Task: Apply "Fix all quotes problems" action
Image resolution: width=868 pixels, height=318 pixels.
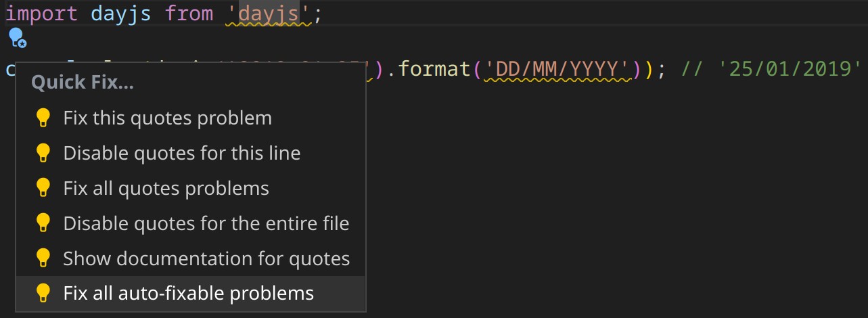Action: pos(166,189)
